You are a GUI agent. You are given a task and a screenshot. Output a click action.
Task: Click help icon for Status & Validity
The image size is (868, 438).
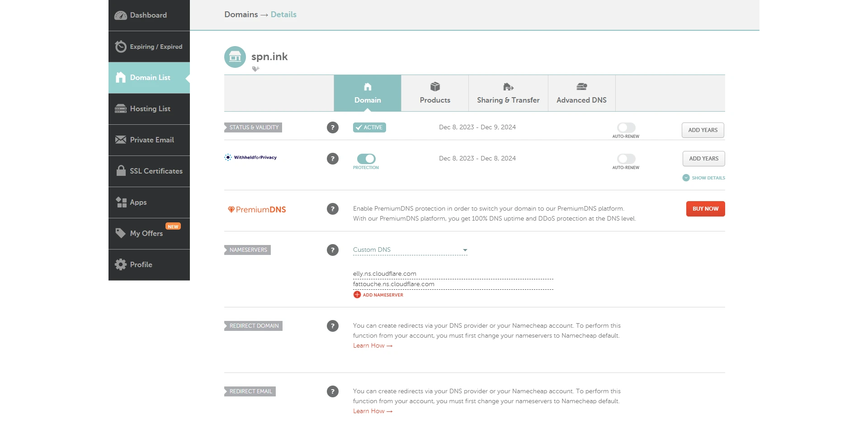[332, 127]
